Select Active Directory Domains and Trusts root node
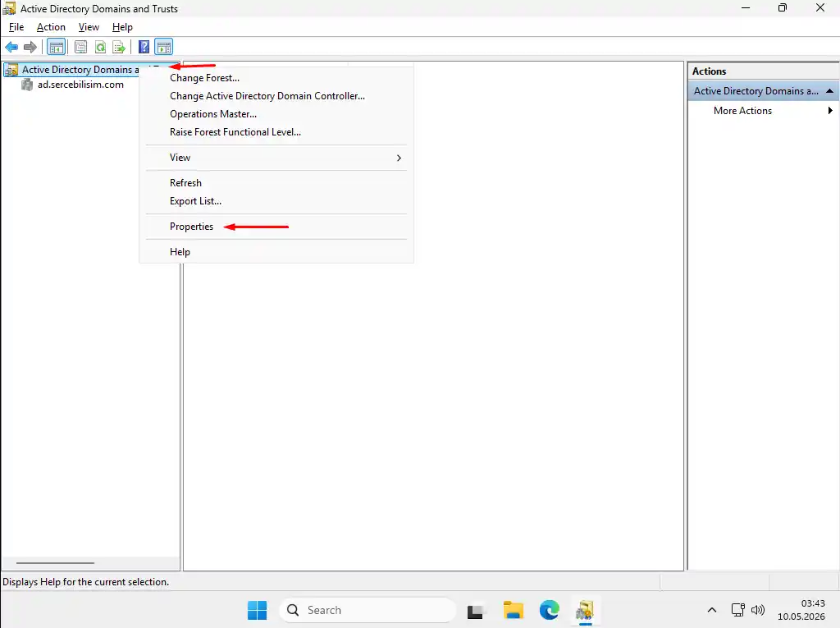This screenshot has width=840, height=628. pyautogui.click(x=80, y=70)
